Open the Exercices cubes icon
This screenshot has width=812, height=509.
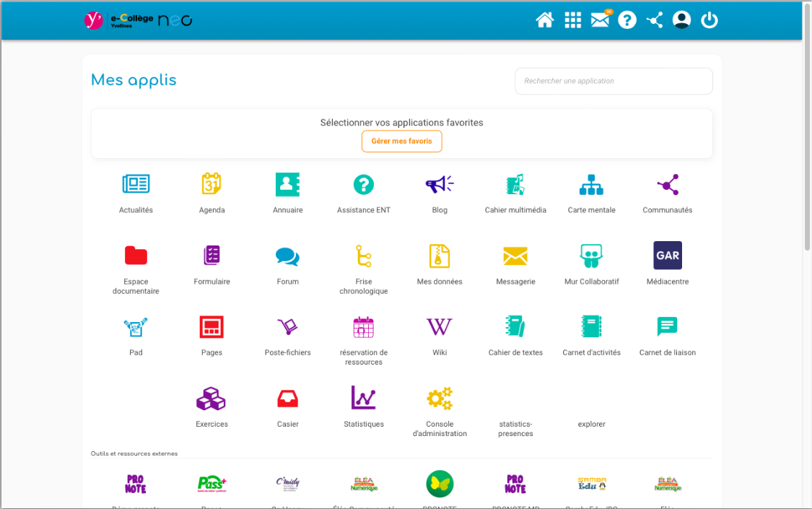[x=211, y=399]
